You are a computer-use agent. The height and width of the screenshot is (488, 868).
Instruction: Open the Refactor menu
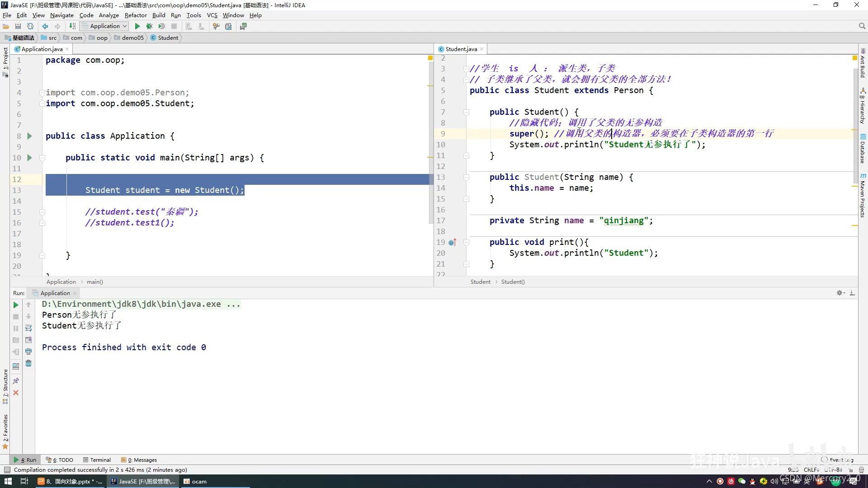(x=136, y=15)
